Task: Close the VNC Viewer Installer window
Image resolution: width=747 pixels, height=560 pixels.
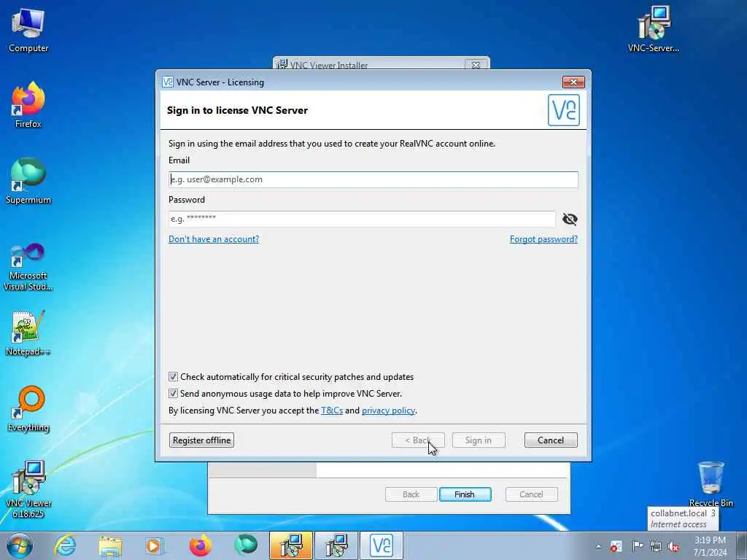Action: (x=476, y=65)
